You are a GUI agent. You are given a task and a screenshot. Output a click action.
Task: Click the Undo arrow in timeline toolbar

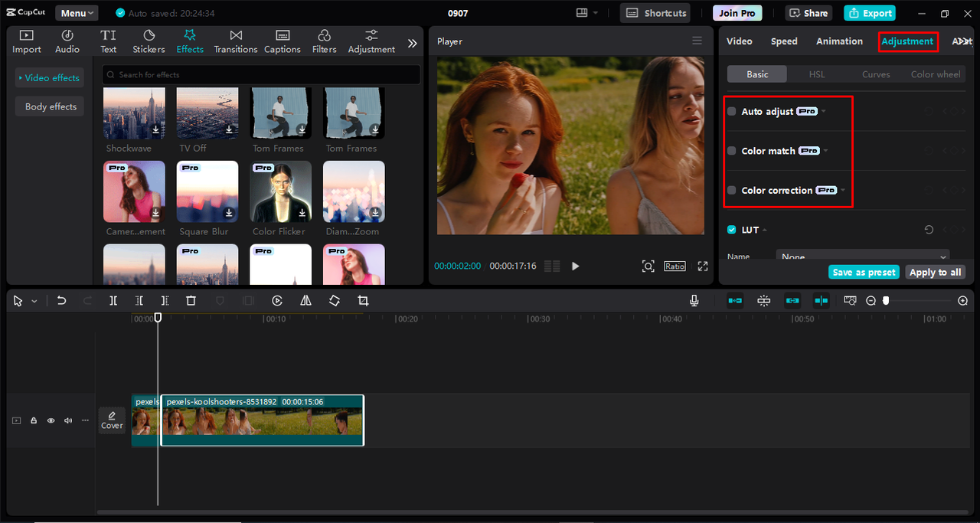point(61,301)
